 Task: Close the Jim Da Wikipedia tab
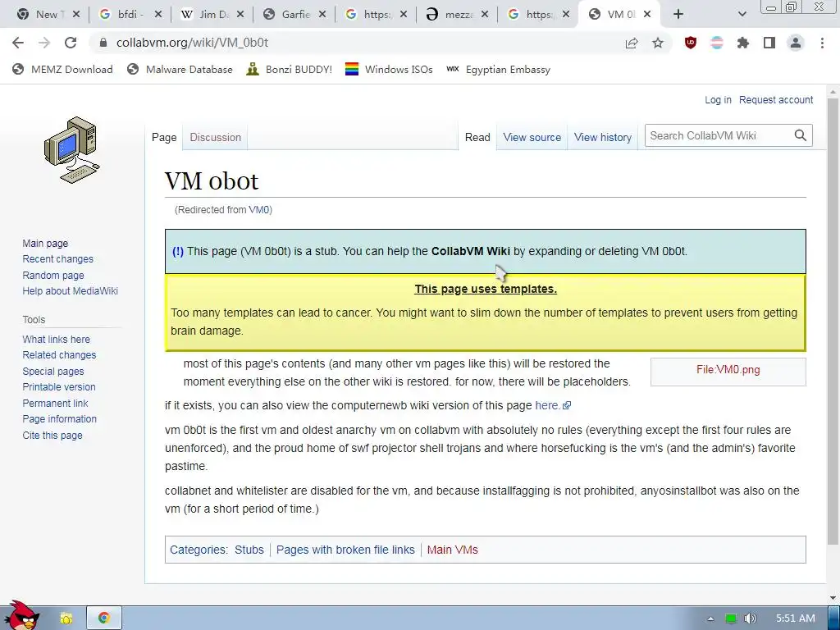click(240, 15)
